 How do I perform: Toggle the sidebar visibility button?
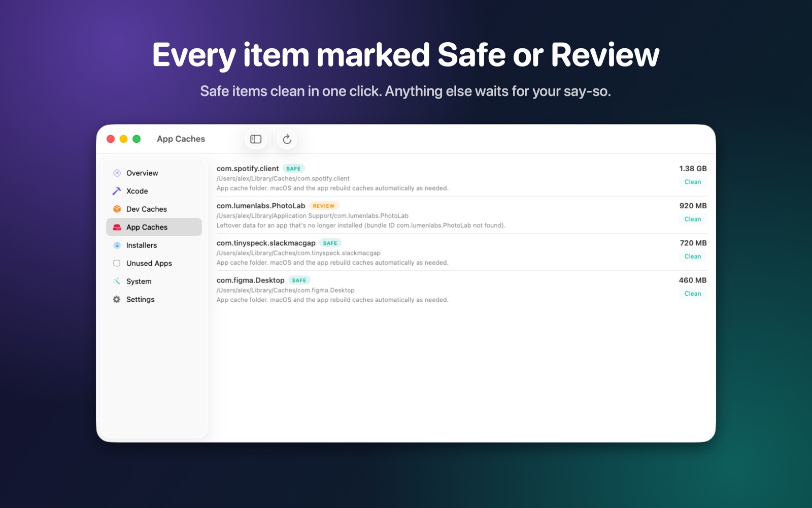[x=256, y=139]
